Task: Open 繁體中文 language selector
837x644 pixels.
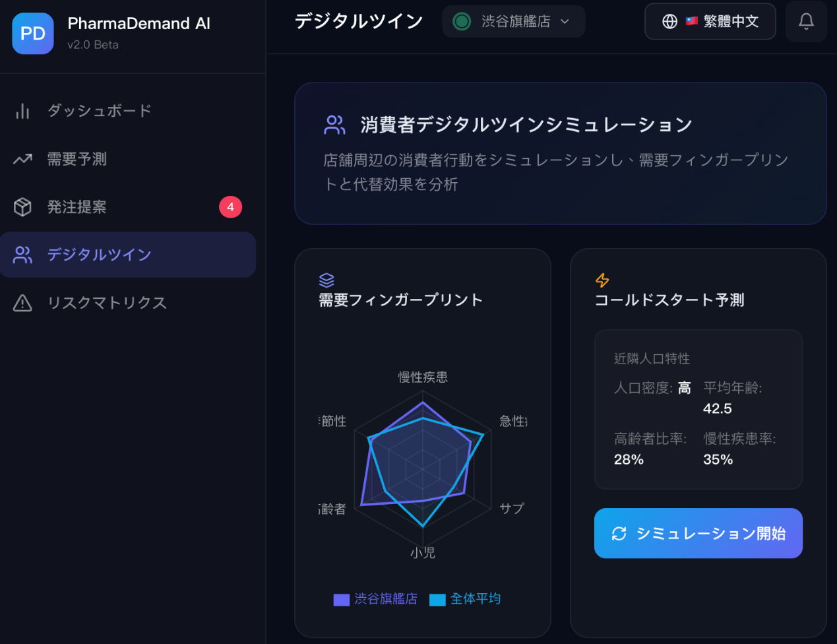Action: [710, 21]
